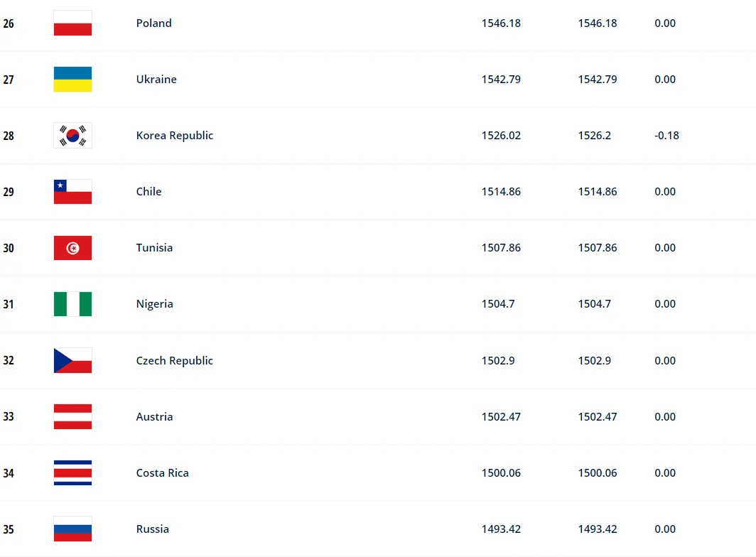The width and height of the screenshot is (756, 557).
Task: Select the Tunisia team name
Action: 154,248
